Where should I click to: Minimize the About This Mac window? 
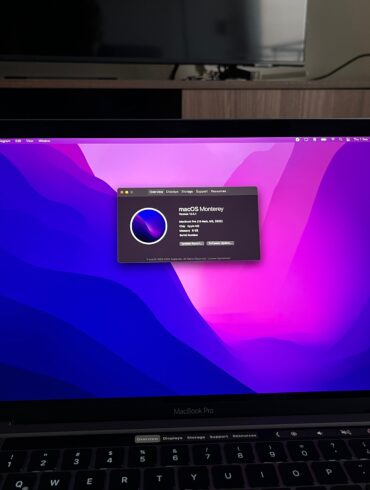127,192
